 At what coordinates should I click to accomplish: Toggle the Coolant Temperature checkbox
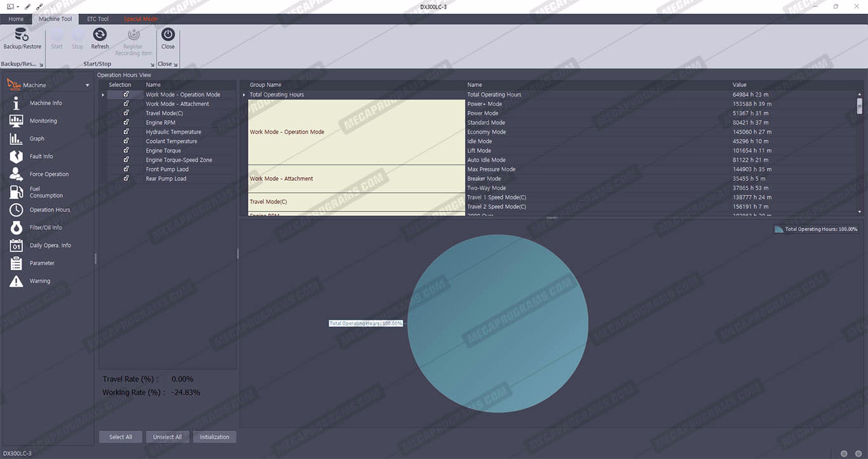126,141
